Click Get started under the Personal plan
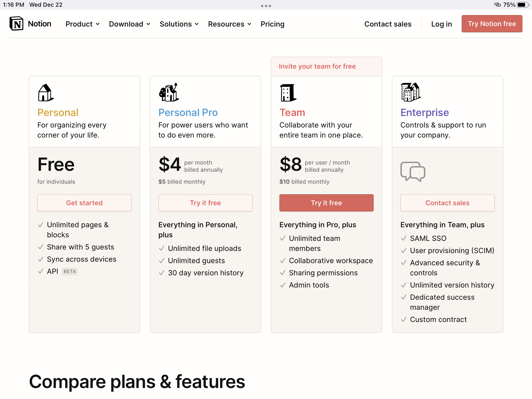 [x=84, y=203]
